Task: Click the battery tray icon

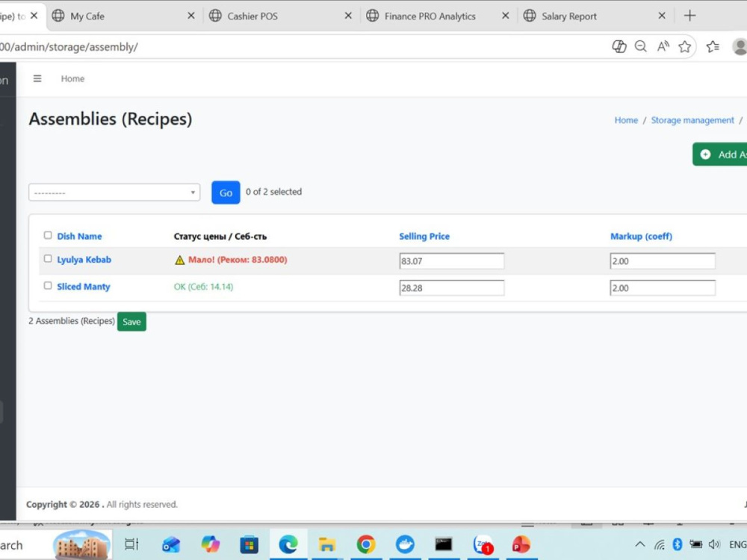Action: coord(696,544)
